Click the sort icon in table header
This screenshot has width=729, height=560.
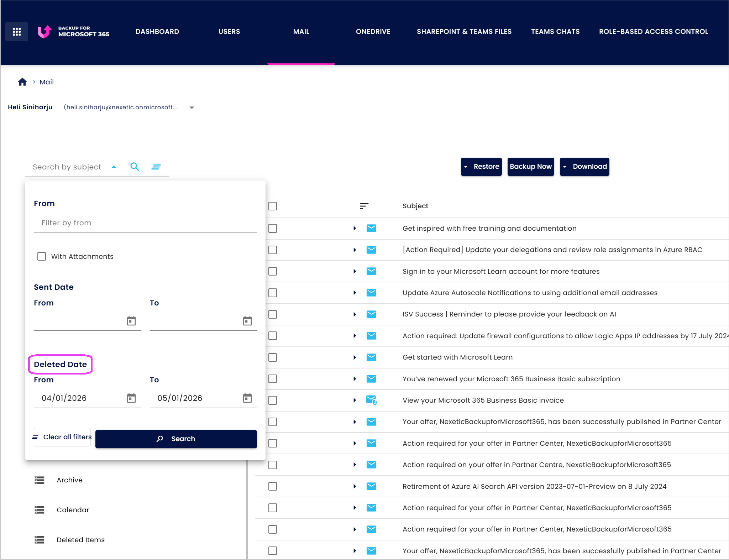(364, 206)
